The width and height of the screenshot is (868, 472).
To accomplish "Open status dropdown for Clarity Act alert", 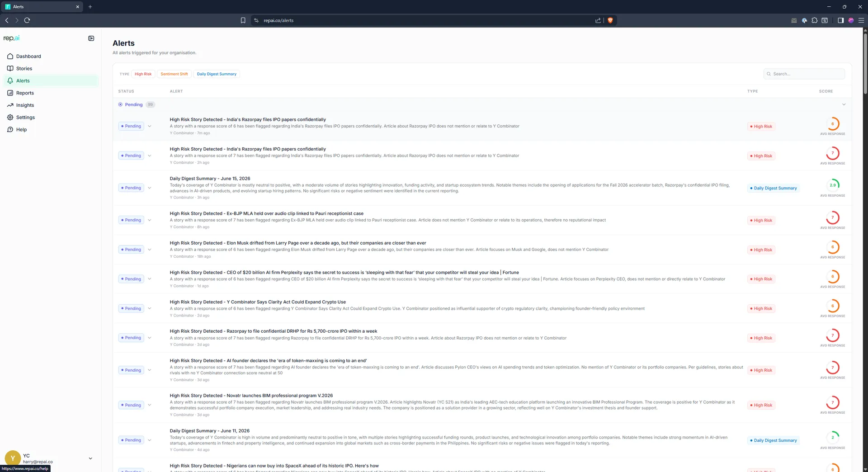I will [150, 309].
